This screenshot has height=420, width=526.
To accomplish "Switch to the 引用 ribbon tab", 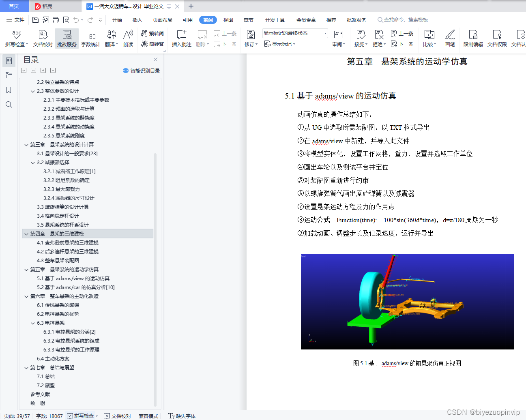I will [188, 20].
